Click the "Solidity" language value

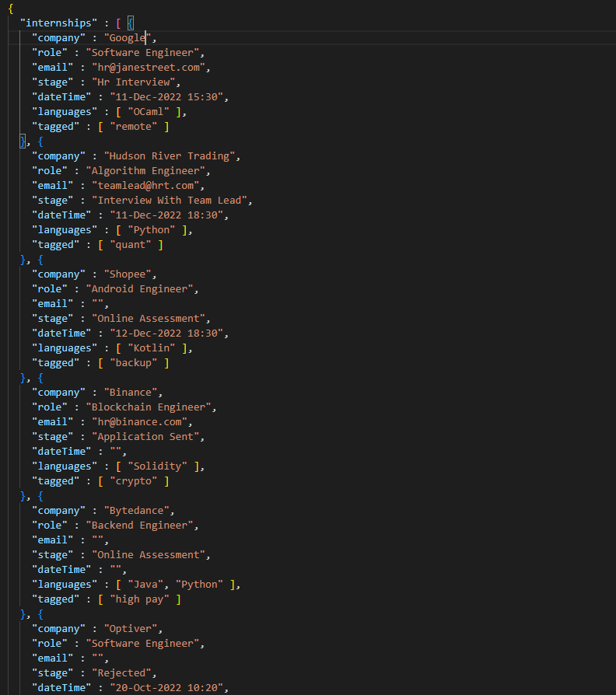pyautogui.click(x=157, y=466)
